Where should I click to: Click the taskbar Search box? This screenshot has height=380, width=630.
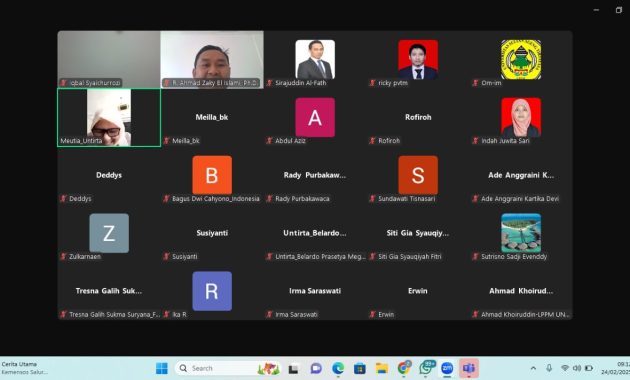coord(228,368)
